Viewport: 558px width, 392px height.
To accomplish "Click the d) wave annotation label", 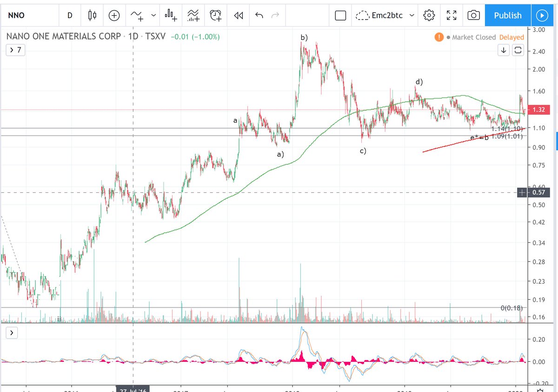I will point(419,82).
